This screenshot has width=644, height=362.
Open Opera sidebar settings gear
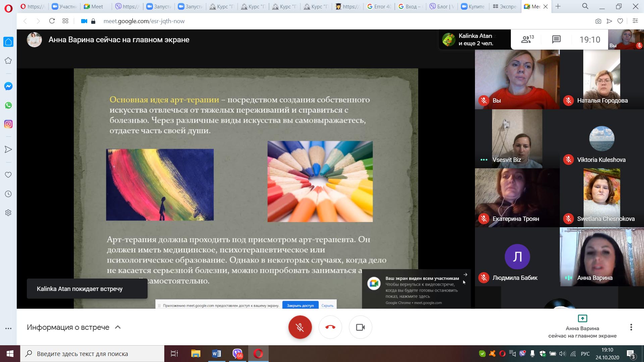[x=8, y=213]
